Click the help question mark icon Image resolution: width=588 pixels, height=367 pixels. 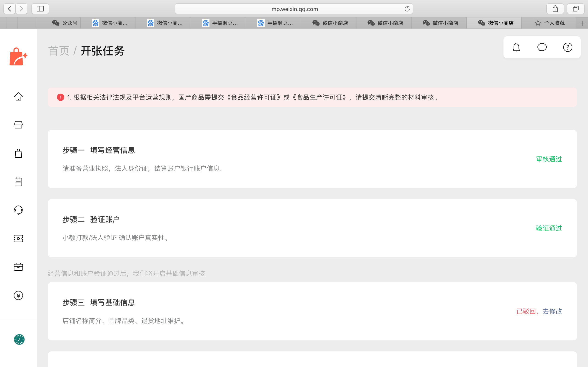pyautogui.click(x=568, y=47)
